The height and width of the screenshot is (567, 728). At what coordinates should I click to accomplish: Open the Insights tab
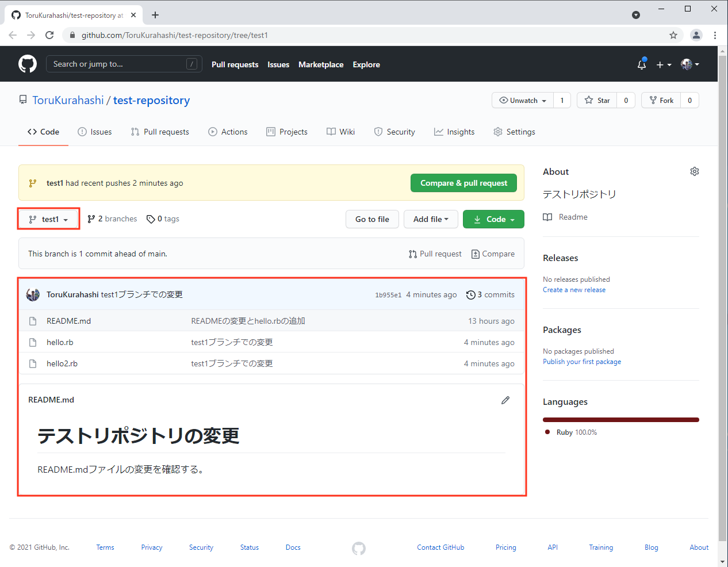454,132
